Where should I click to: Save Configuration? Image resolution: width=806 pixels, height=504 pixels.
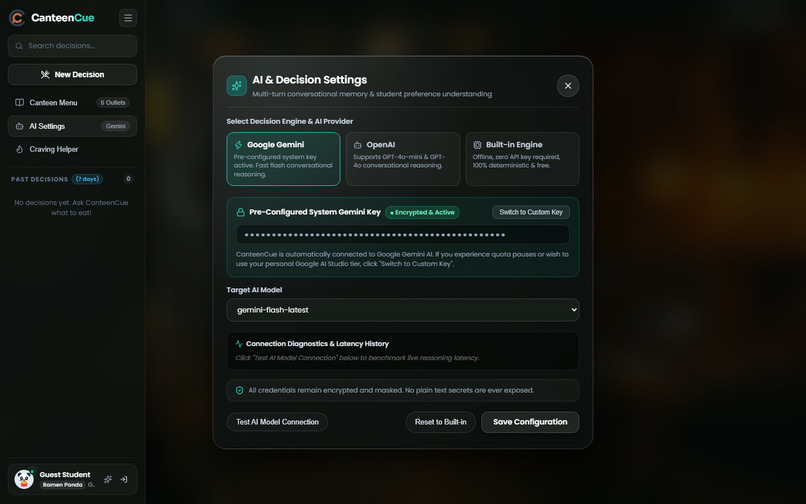(530, 422)
